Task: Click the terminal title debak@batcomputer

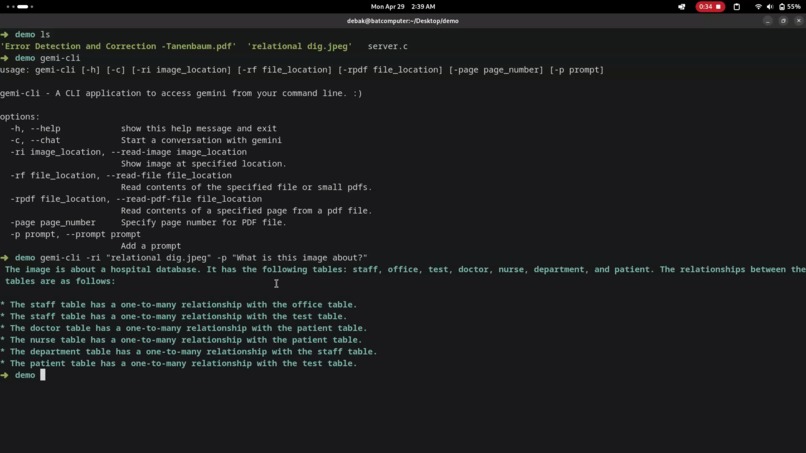Action: (402, 21)
